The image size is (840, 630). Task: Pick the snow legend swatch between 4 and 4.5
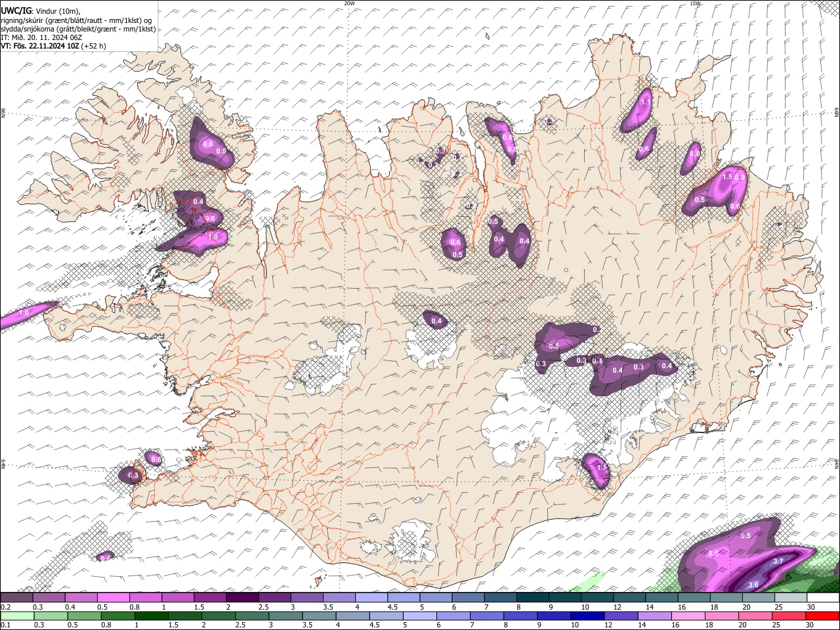tap(371, 598)
